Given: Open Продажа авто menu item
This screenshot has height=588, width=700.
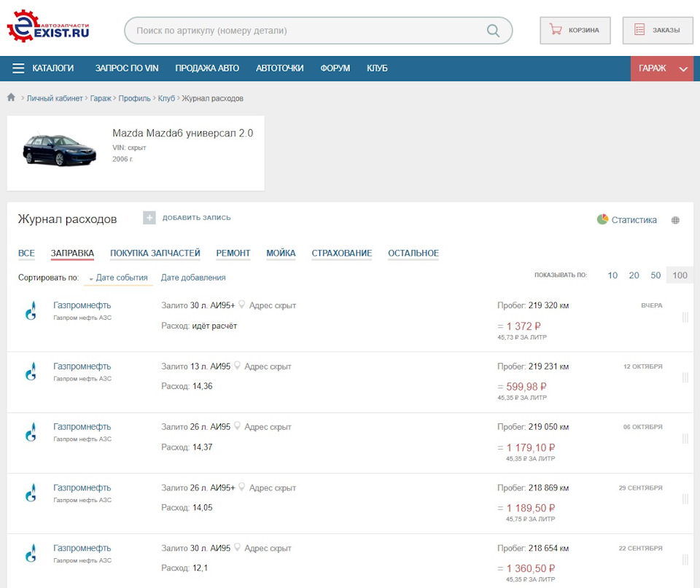Looking at the screenshot, I should tap(207, 68).
